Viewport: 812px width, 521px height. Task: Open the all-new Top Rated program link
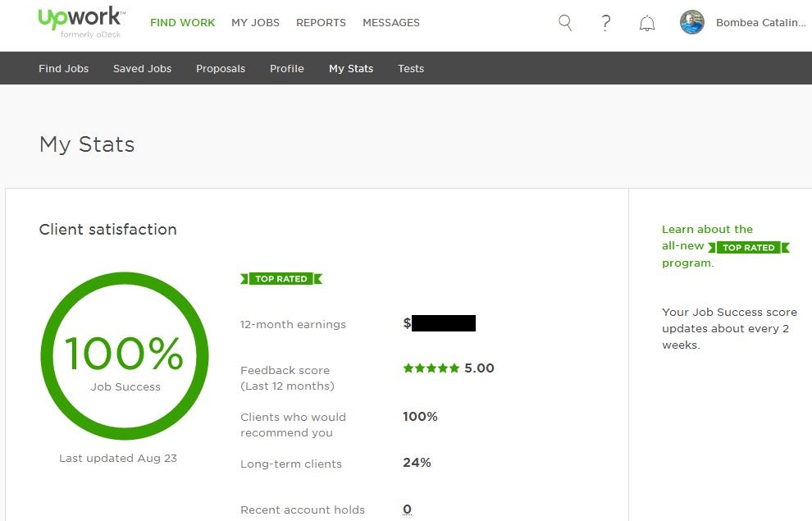tap(707, 229)
